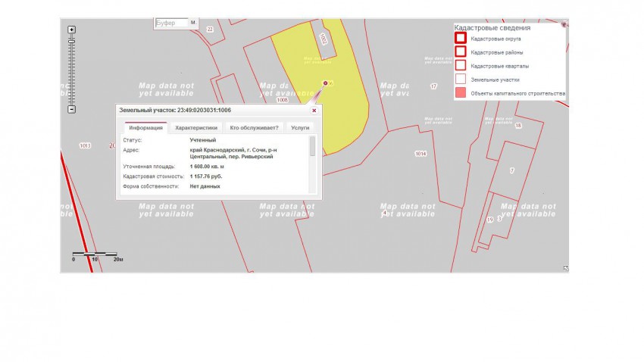This screenshot has width=644, height=362.
Task: Click the Кадастровые районы legend icon
Action: pos(460,51)
